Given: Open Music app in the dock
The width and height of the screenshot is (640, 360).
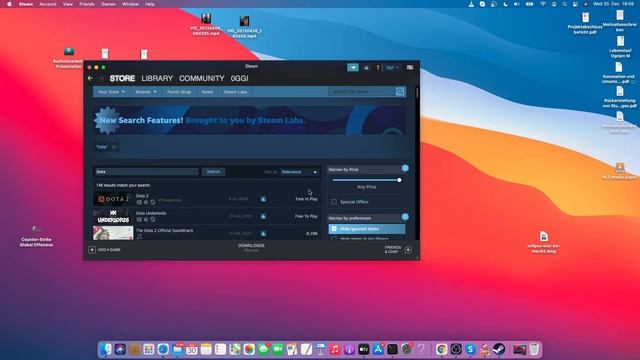Looking at the screenshot, I should pos(335,349).
